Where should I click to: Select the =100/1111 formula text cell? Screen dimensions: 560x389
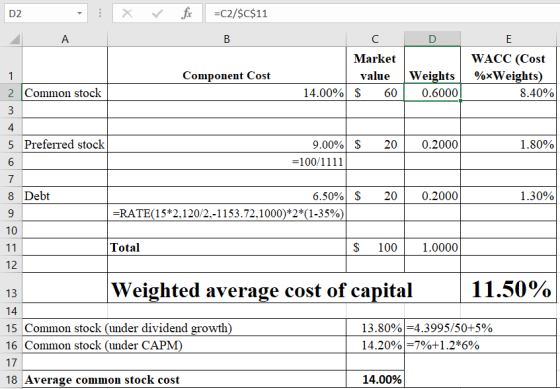pos(227,161)
